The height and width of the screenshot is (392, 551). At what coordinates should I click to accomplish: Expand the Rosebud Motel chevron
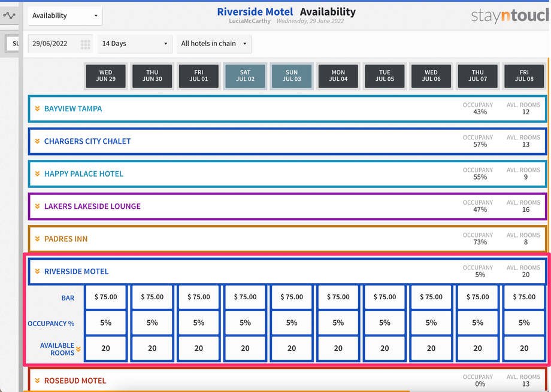(37, 381)
